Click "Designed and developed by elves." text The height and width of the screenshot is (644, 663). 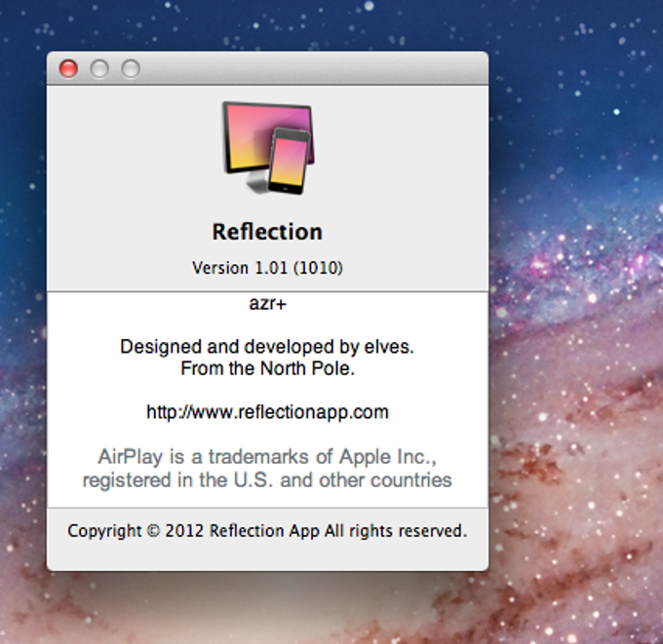tap(267, 347)
